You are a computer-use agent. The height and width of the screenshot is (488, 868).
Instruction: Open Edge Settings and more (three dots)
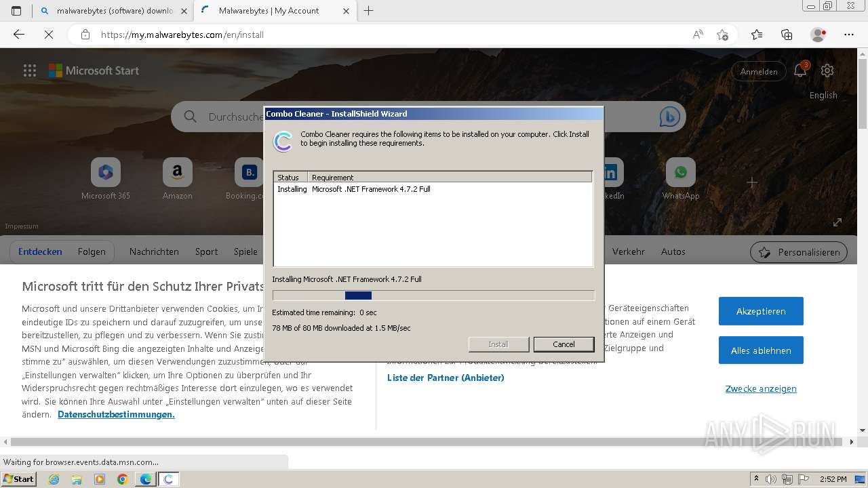click(849, 35)
